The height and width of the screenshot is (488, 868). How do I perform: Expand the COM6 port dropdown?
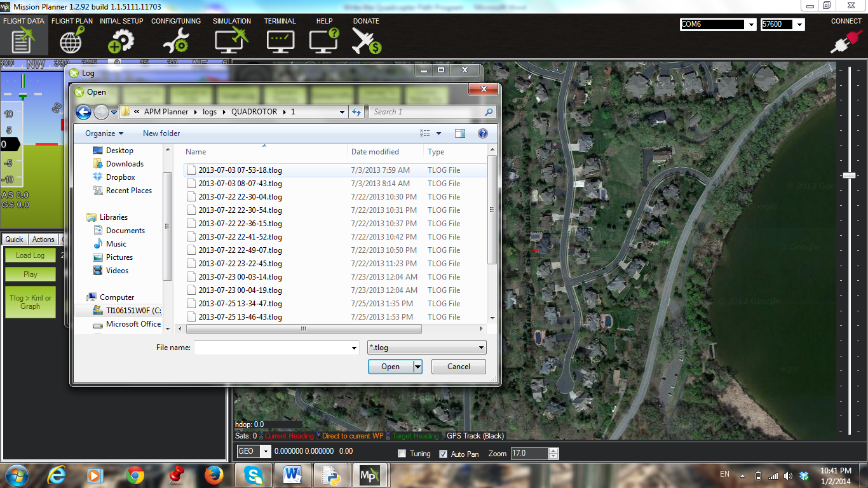pos(751,24)
